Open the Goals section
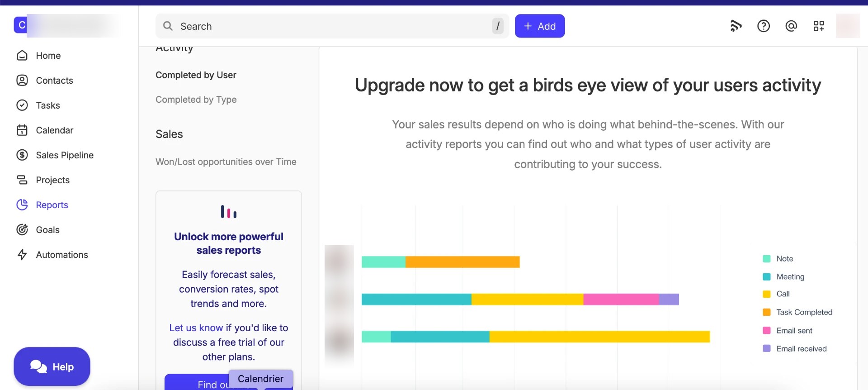868x390 pixels. tap(48, 230)
